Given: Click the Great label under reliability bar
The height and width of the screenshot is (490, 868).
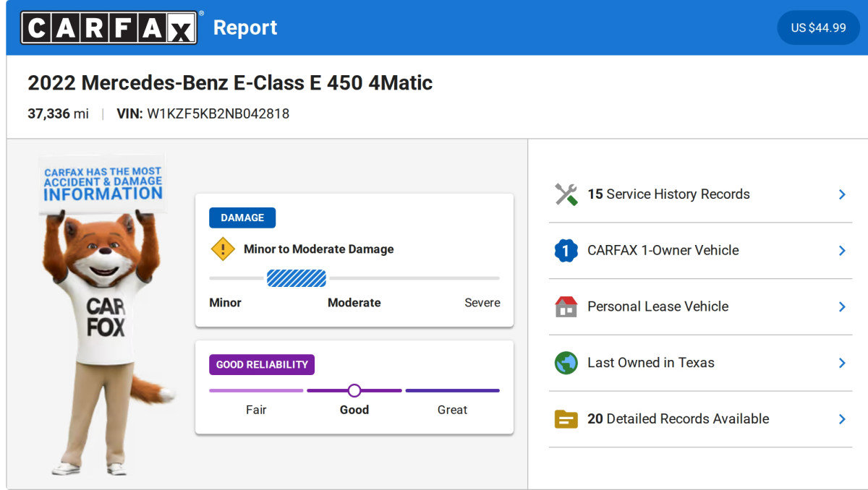Looking at the screenshot, I should tap(452, 410).
